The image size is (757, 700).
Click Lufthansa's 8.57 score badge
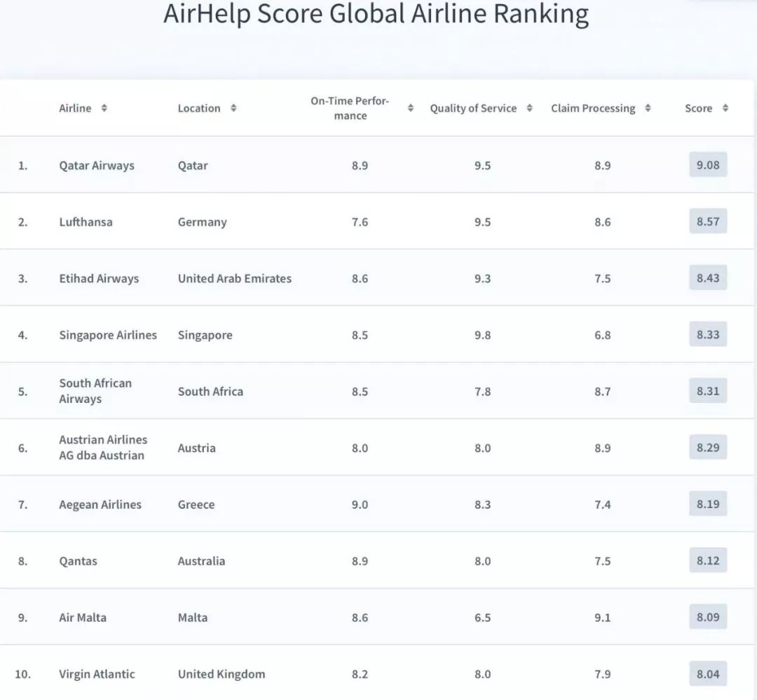pyautogui.click(x=708, y=222)
